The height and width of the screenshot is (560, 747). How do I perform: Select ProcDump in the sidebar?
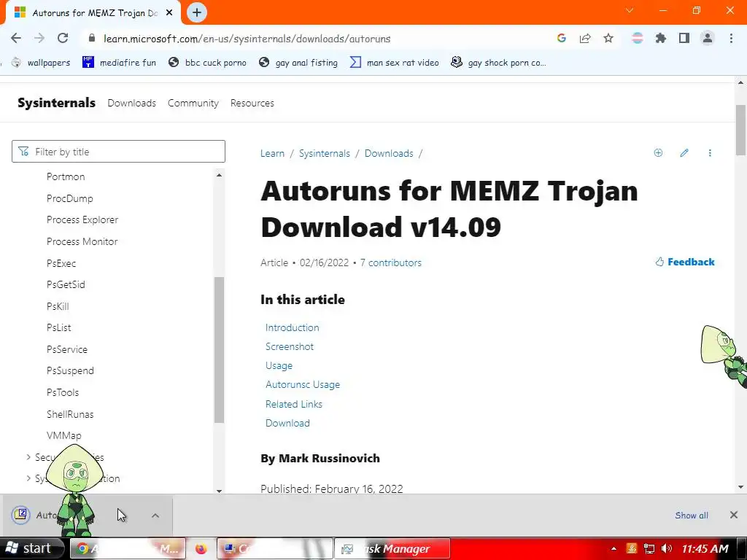pyautogui.click(x=69, y=198)
